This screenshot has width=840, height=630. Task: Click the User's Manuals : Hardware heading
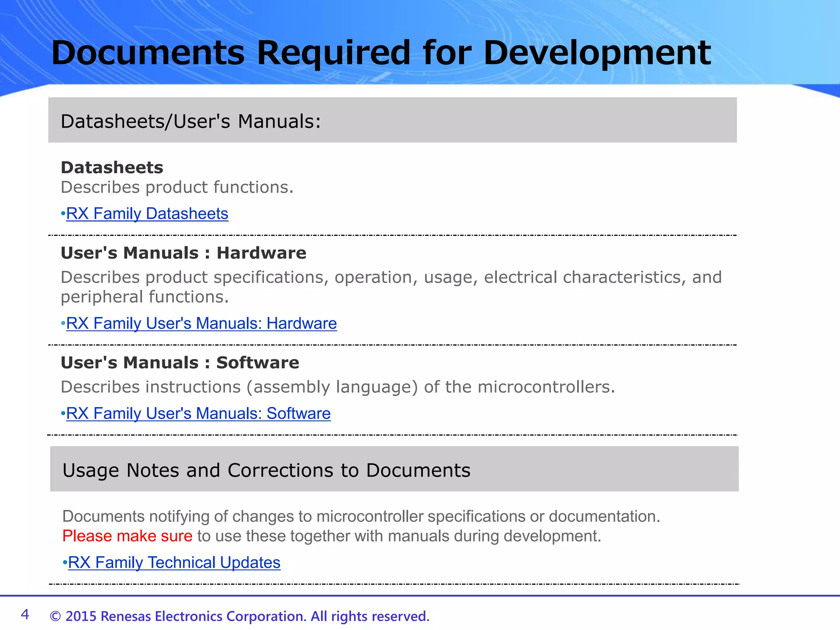point(183,253)
